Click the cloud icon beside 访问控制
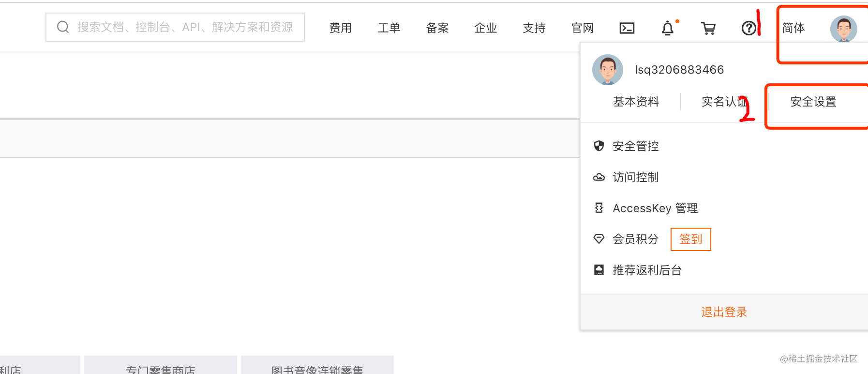The width and height of the screenshot is (868, 374). pos(599,177)
